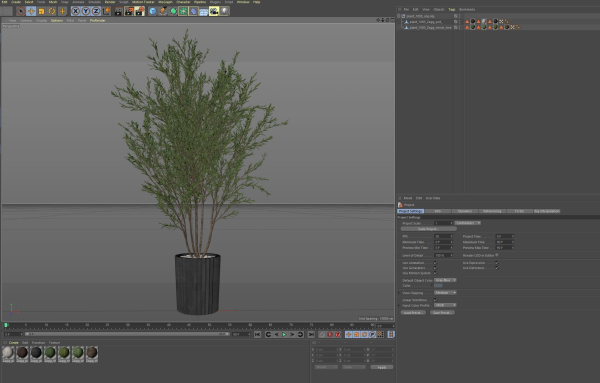Open the deformer objects icon
Screen dimensions: 600x383
click(194, 11)
